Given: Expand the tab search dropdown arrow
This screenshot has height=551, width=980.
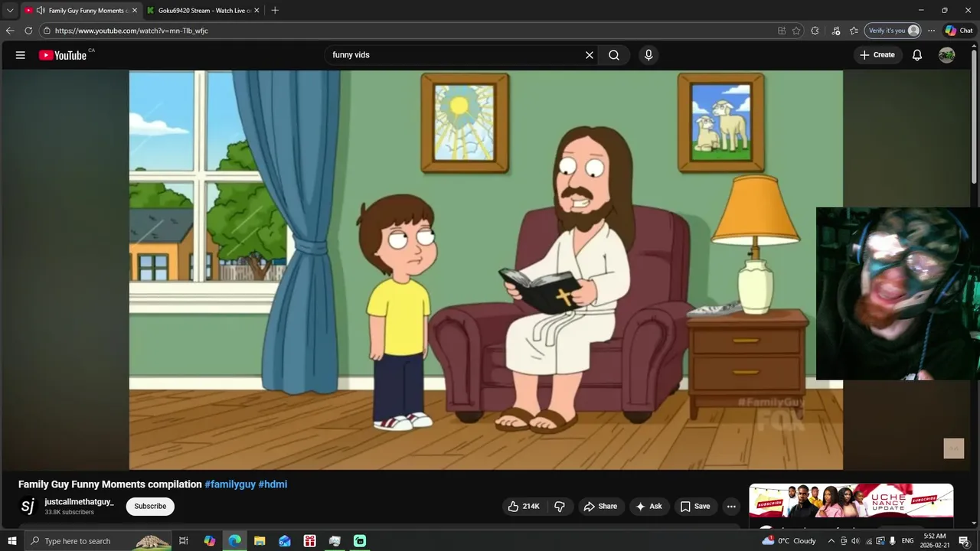Looking at the screenshot, I should (10, 11).
